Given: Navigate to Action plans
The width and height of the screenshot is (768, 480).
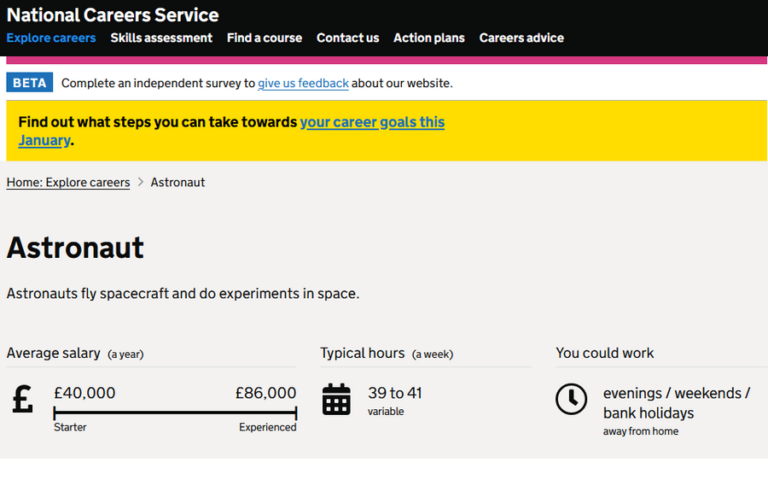Looking at the screenshot, I should point(429,38).
